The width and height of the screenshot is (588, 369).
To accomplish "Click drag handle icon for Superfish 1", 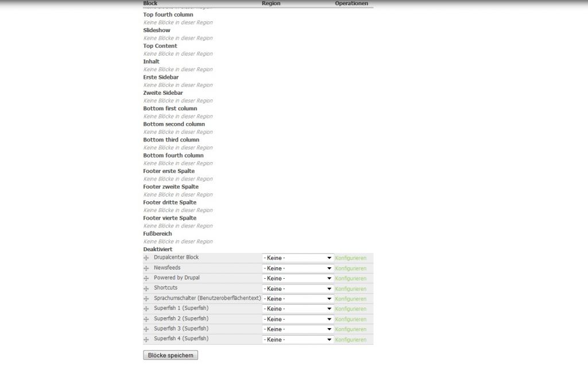I will [146, 309].
